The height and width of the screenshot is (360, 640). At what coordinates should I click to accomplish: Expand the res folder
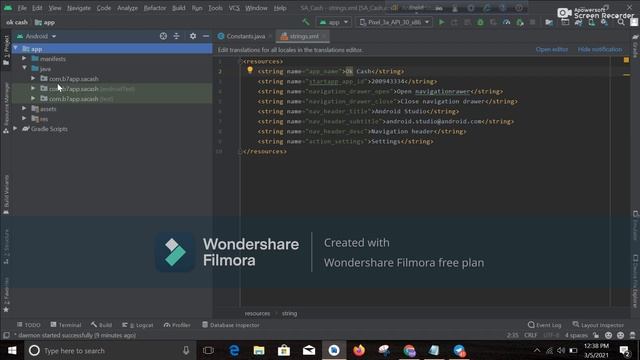(x=24, y=118)
